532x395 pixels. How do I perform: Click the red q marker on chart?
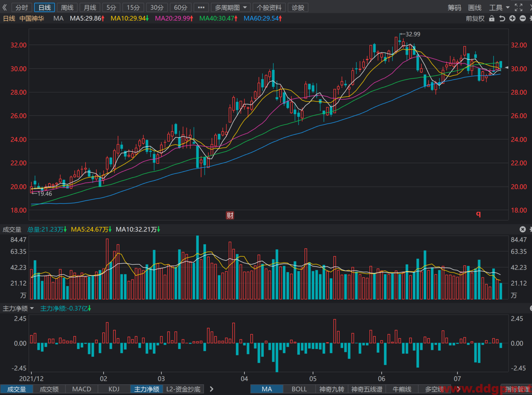pyautogui.click(x=478, y=214)
